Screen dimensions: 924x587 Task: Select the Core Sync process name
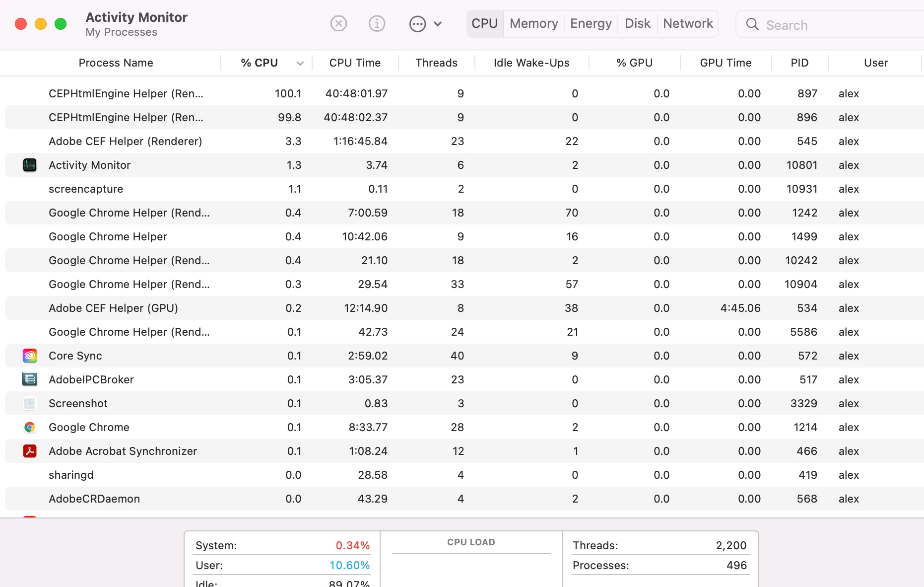click(75, 356)
